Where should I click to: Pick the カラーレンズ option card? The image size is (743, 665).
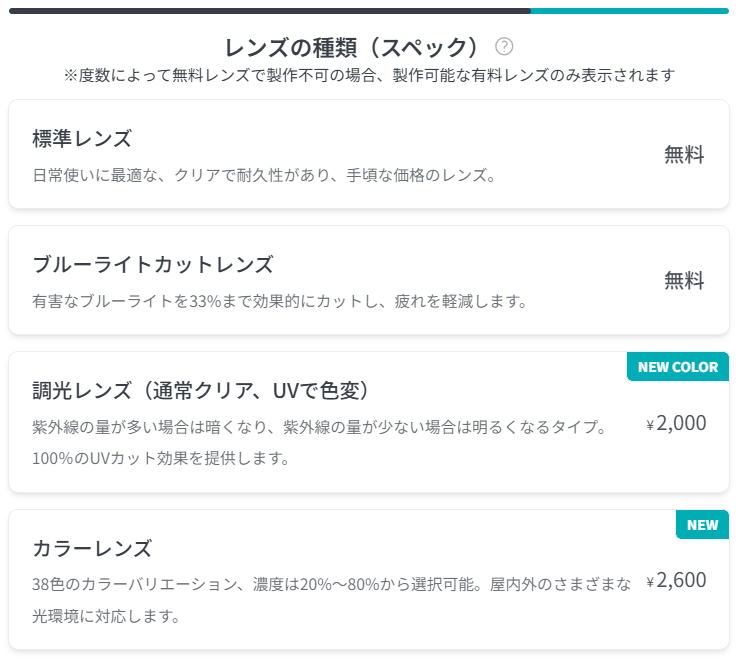tap(369, 580)
